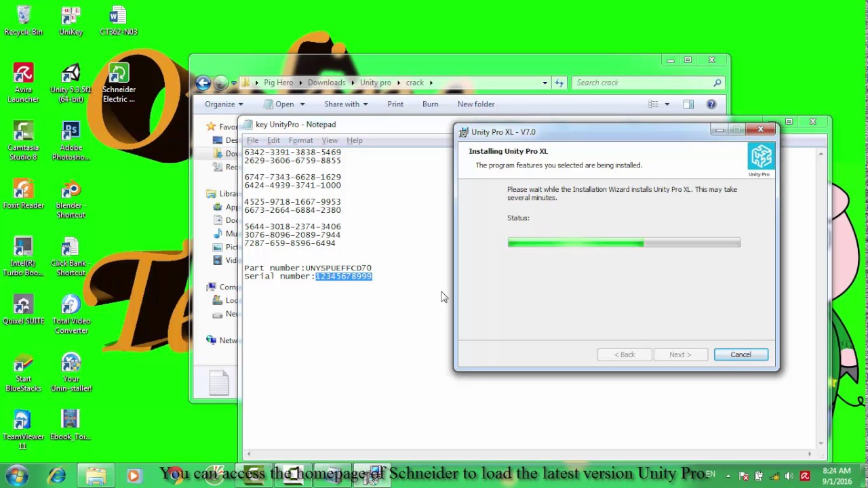This screenshot has width=868, height=488.
Task: Click the Avira tray icon
Action: tap(805, 476)
